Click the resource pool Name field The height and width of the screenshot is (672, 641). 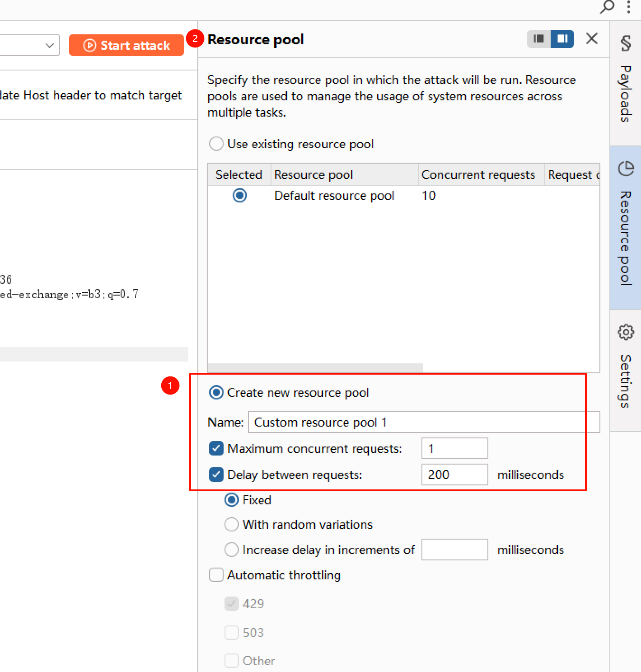424,423
